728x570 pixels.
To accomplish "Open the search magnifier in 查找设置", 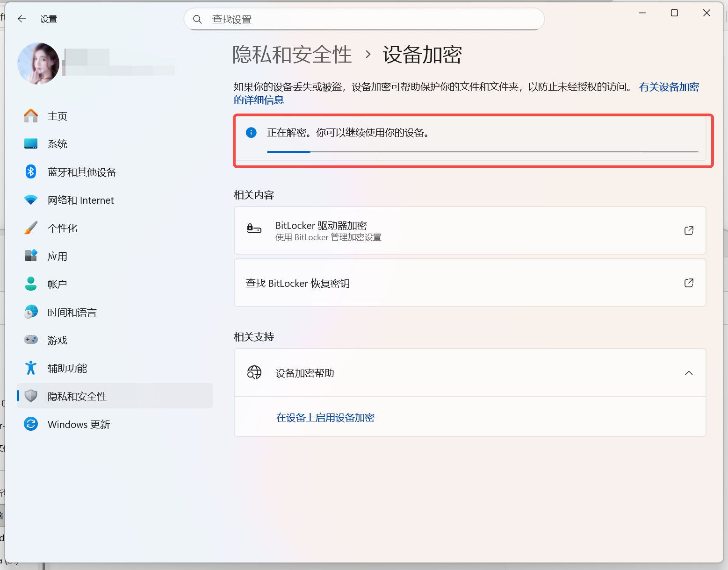I will coord(197,19).
